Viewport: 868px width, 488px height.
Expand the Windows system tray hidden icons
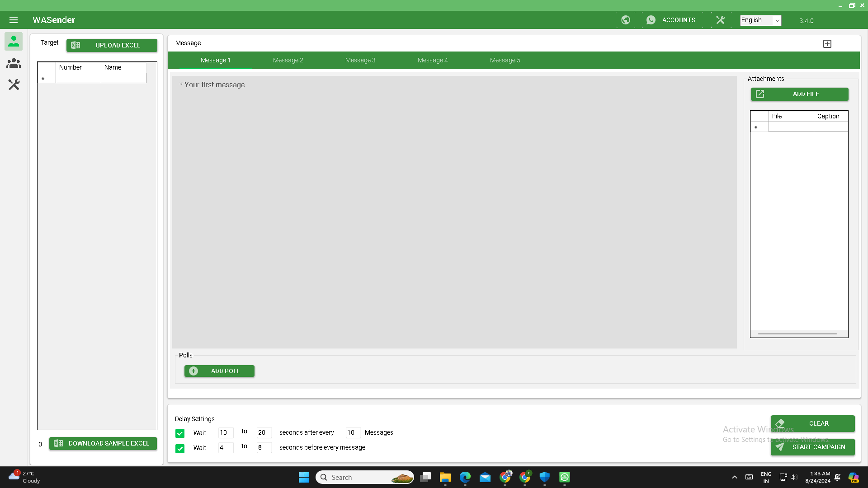click(734, 477)
